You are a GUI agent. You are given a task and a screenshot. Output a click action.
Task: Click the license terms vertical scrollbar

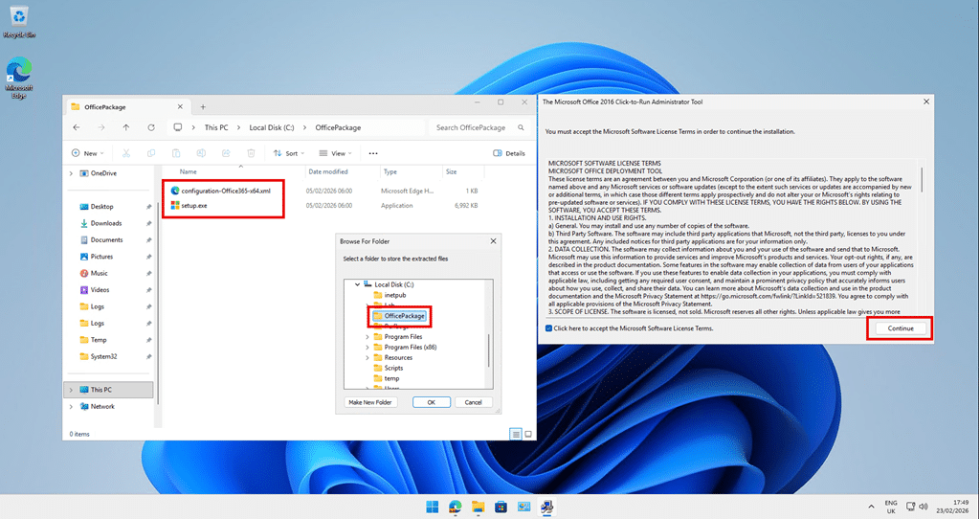pyautogui.click(x=923, y=239)
